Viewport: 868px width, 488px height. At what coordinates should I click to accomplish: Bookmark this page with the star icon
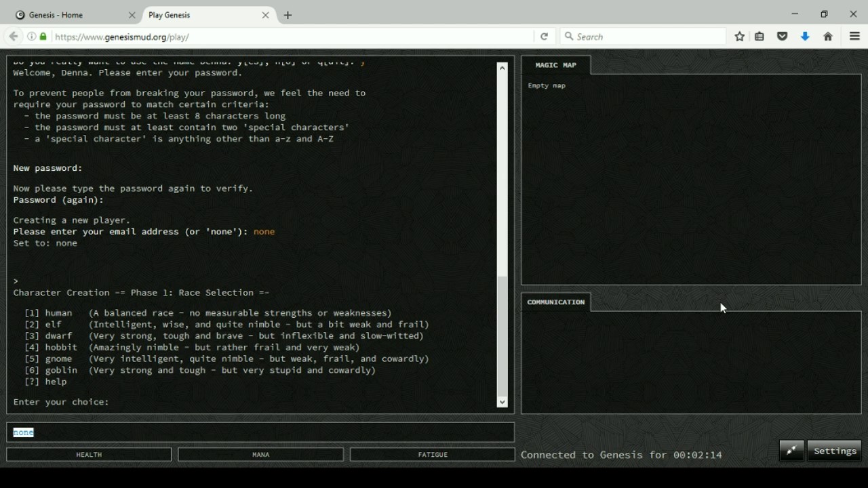740,37
